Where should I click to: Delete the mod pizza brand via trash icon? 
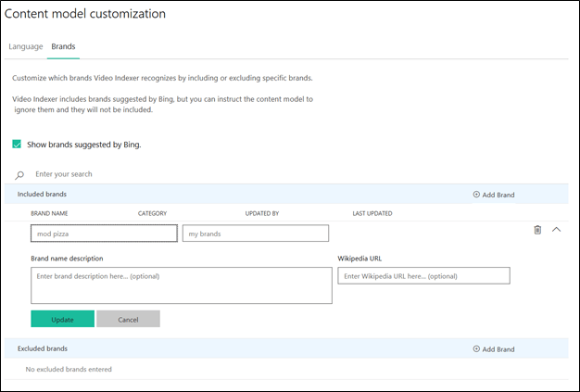click(x=537, y=230)
